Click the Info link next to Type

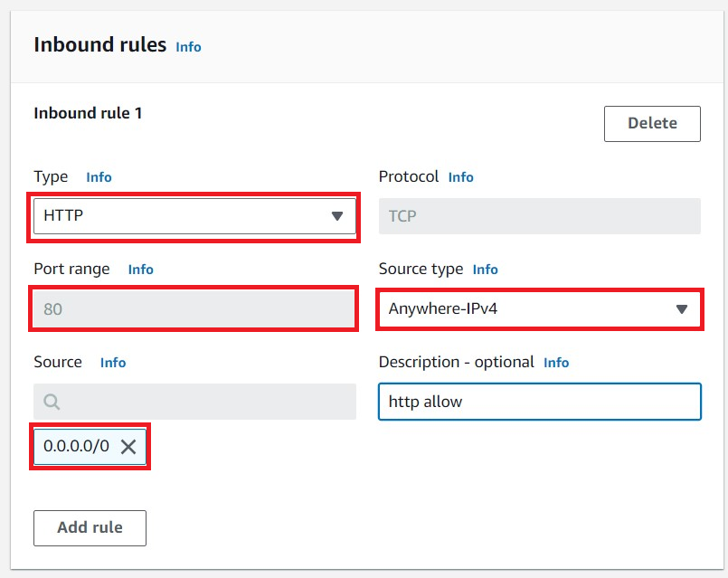pyautogui.click(x=99, y=177)
